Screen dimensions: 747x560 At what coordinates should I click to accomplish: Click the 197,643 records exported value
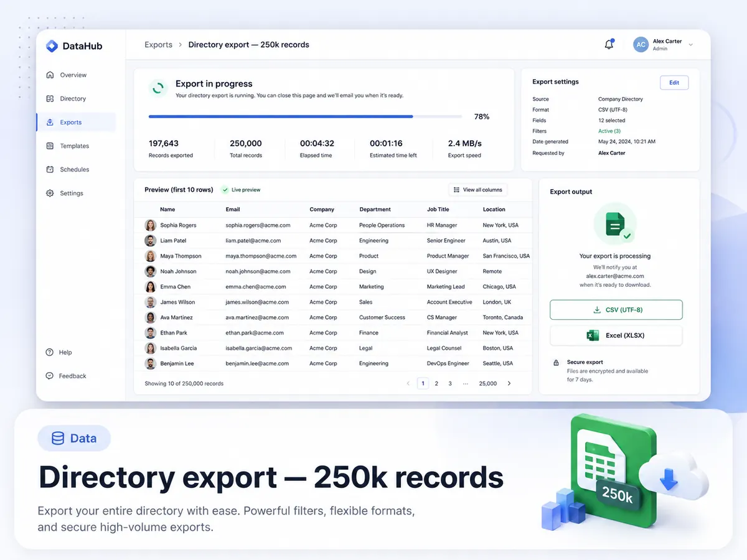164,143
